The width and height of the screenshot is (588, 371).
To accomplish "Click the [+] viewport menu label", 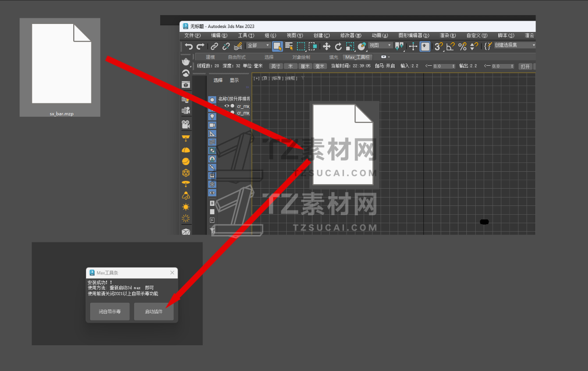I will (x=257, y=78).
